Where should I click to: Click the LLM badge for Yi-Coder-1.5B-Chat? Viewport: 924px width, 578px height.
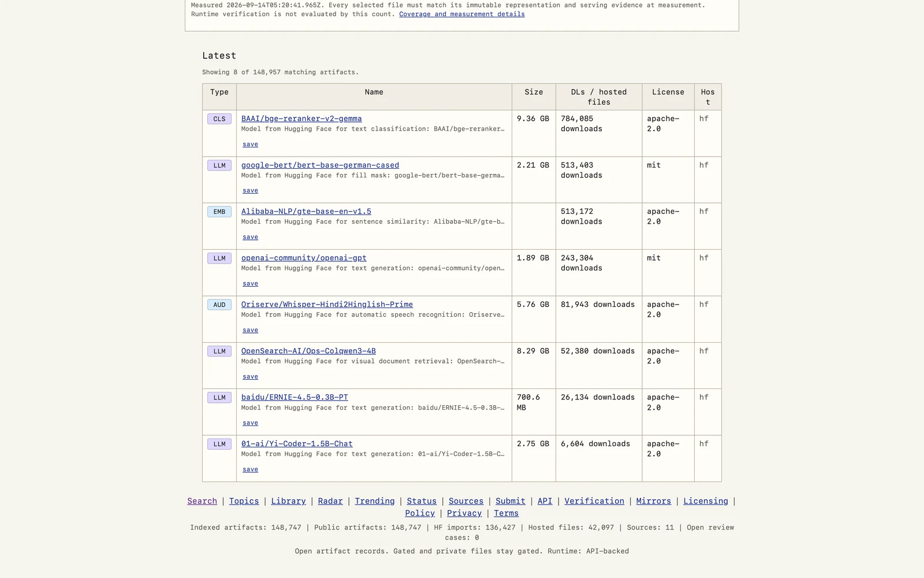[x=219, y=444]
